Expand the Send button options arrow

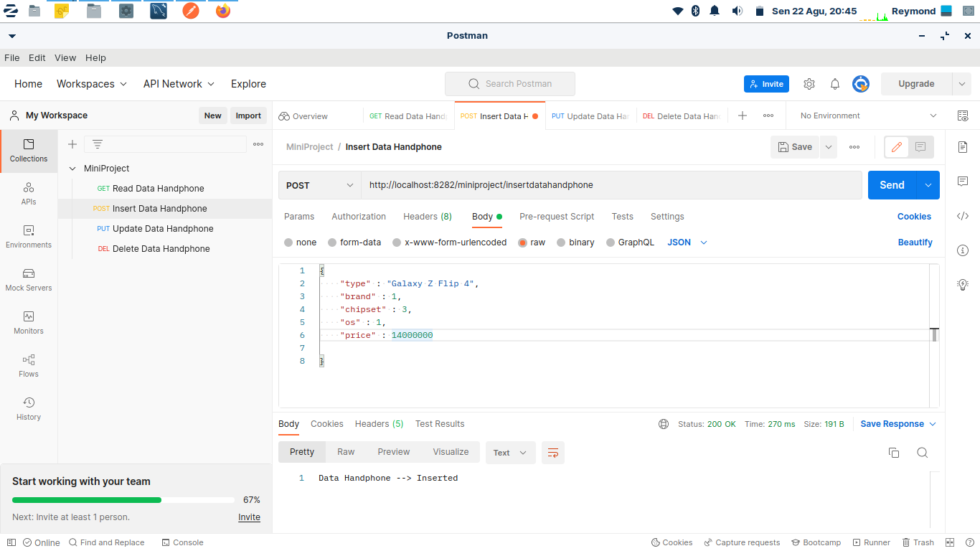[x=928, y=185]
